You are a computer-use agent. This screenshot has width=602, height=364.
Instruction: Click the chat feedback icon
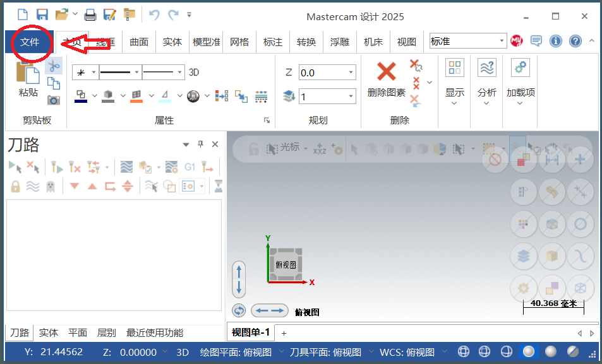(x=536, y=40)
